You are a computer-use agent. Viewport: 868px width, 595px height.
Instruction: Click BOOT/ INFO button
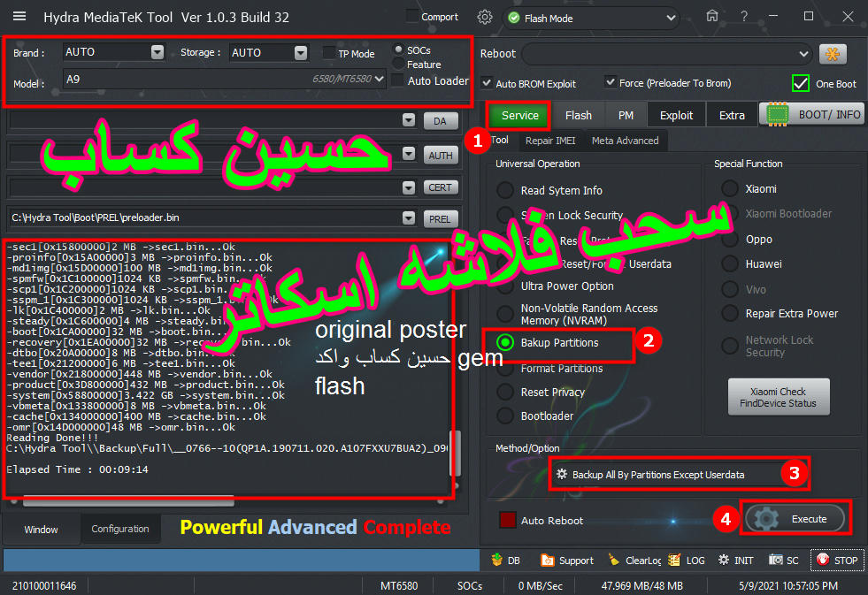811,114
